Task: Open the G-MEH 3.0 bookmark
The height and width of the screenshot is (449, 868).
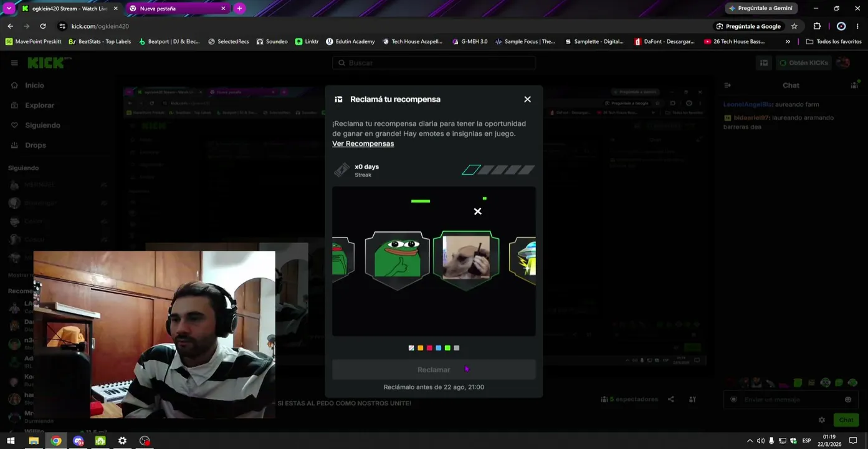Action: pos(469,42)
